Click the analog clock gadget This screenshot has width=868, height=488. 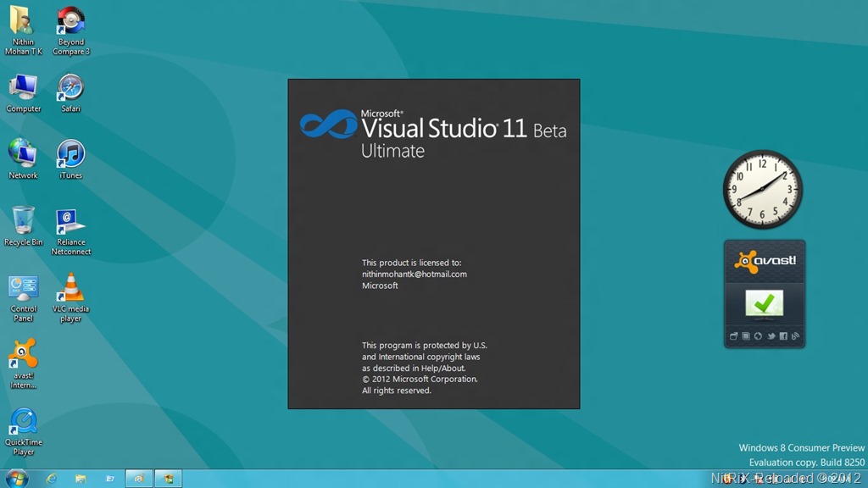pos(762,189)
